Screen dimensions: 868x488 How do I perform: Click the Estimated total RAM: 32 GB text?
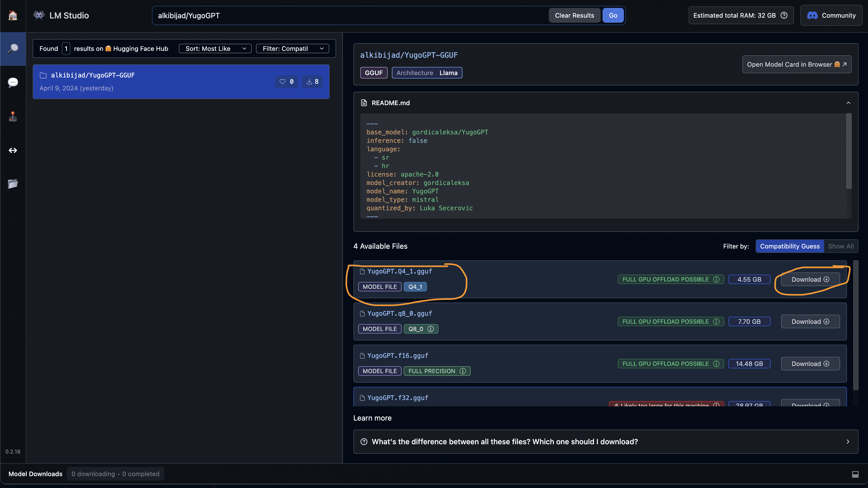(734, 16)
